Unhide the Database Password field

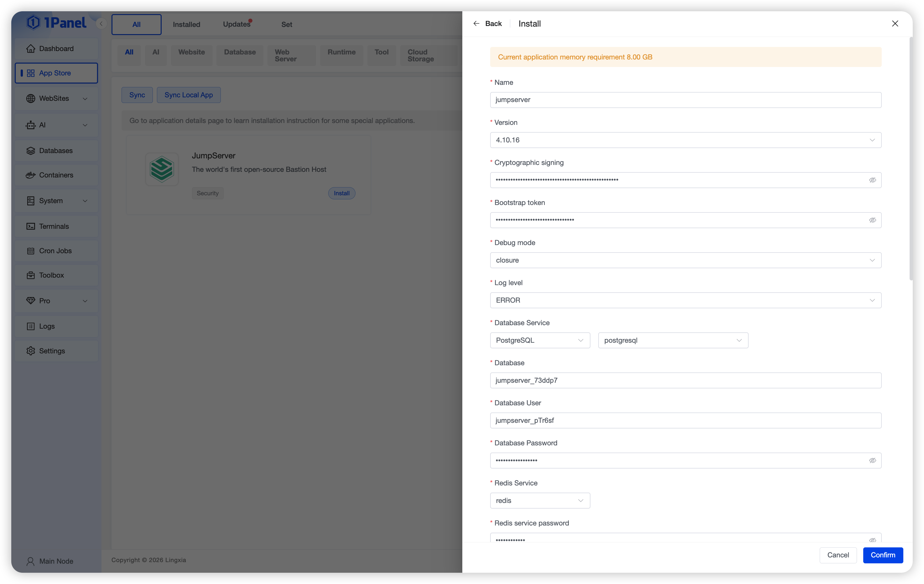point(872,460)
